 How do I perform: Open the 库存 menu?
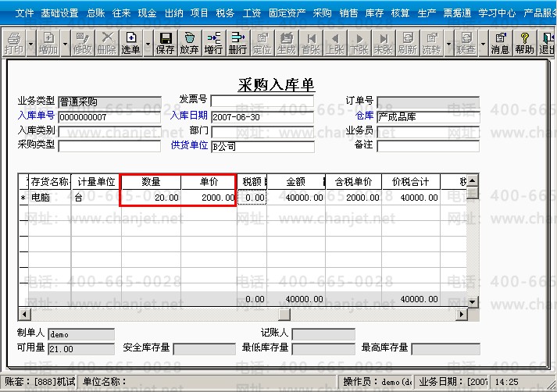(x=374, y=13)
